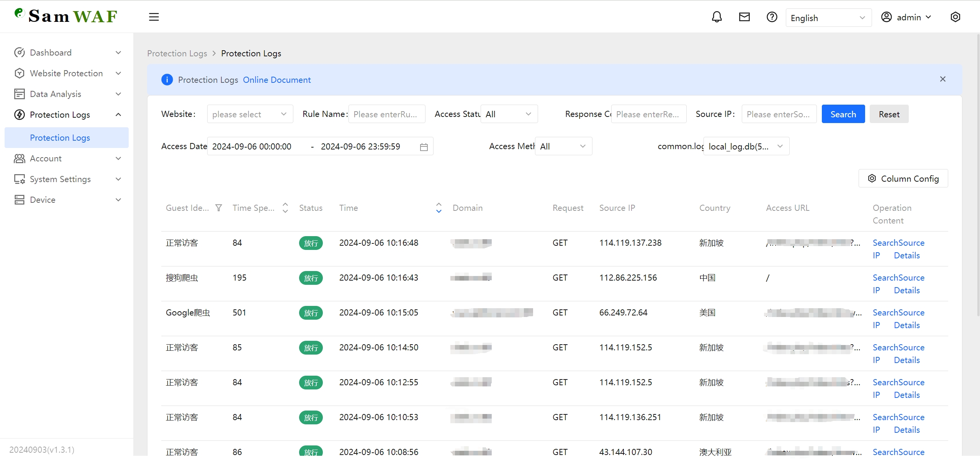
Task: Open the Website select dropdown
Action: click(250, 114)
